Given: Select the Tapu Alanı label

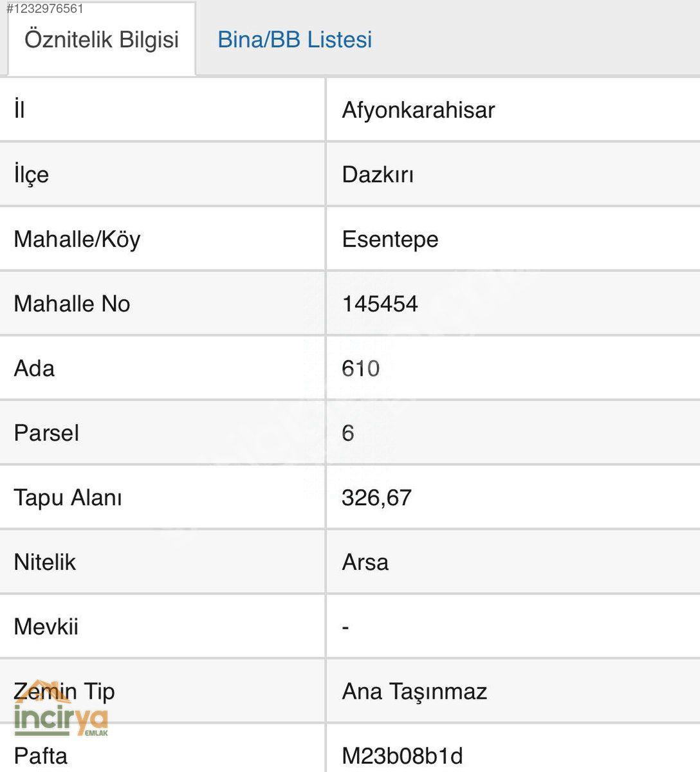Looking at the screenshot, I should (x=68, y=497).
